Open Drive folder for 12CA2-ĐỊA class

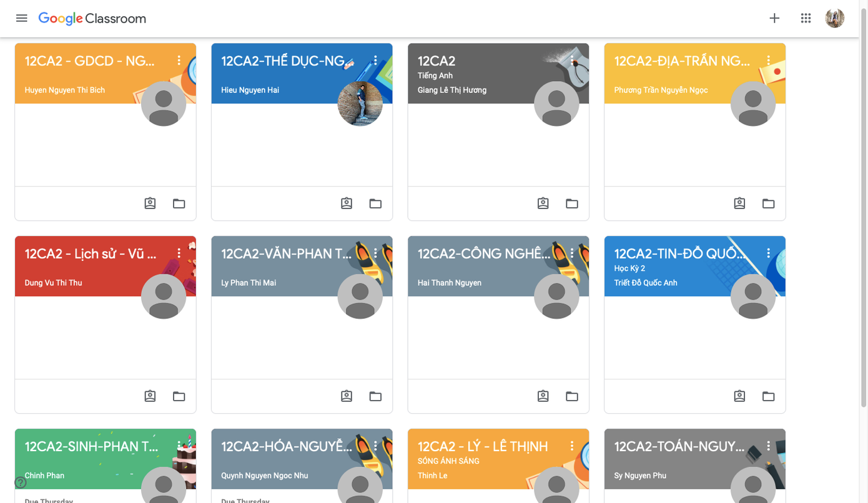click(x=768, y=203)
